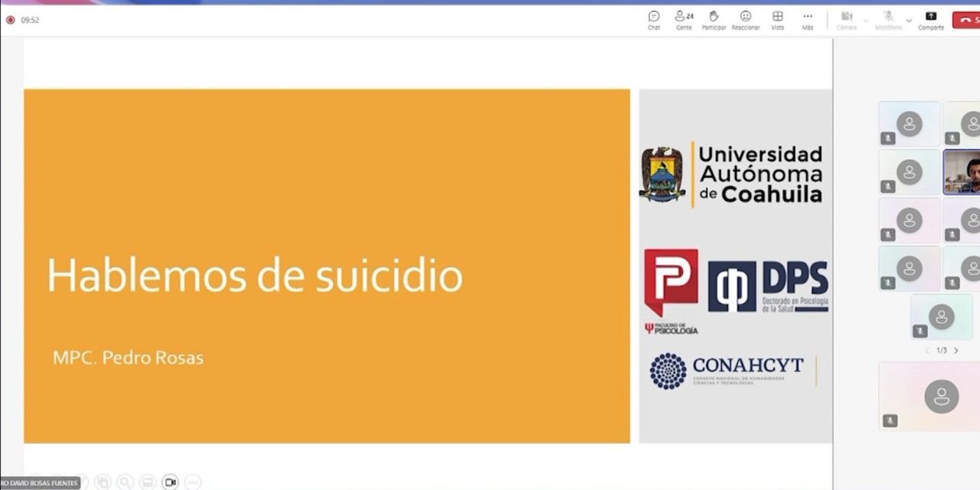Click muted mic icon on large bottom tile
Viewport: 980px width, 490px height.
(890, 420)
